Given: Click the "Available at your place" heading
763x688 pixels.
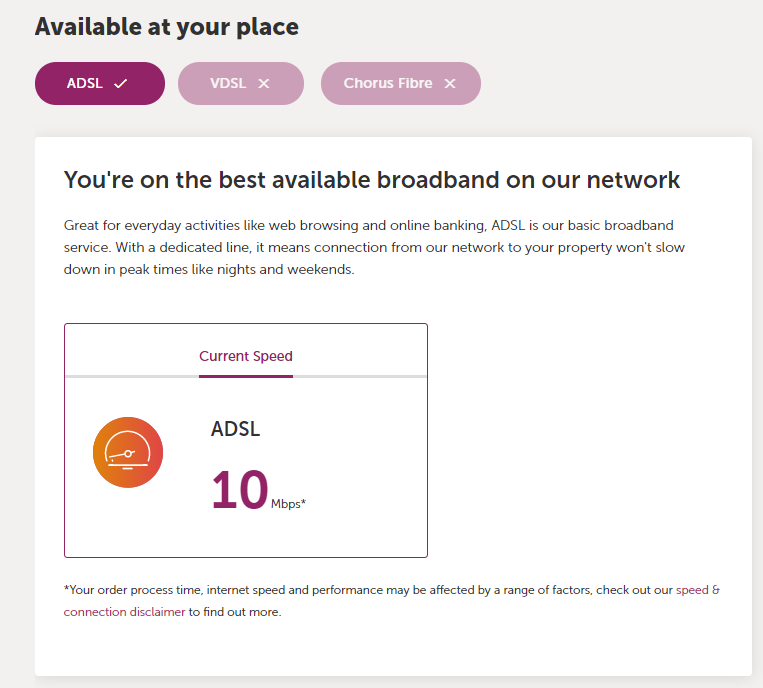Looking at the screenshot, I should tap(167, 27).
